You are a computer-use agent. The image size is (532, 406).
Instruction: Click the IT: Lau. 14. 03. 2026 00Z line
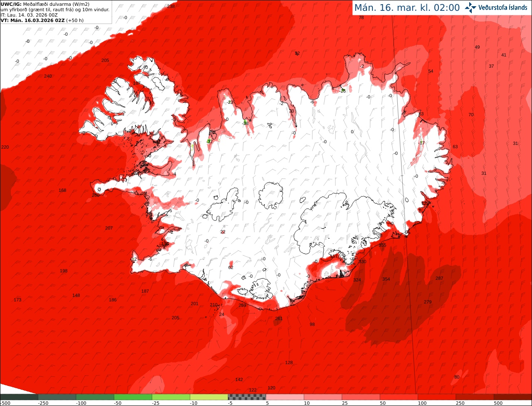click(x=29, y=15)
